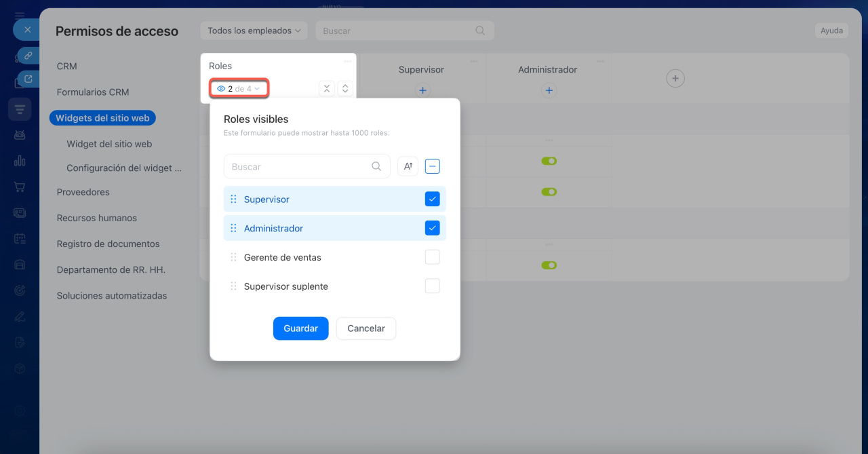Select Formularios CRM in the sidebar
The width and height of the screenshot is (868, 454).
pos(93,92)
